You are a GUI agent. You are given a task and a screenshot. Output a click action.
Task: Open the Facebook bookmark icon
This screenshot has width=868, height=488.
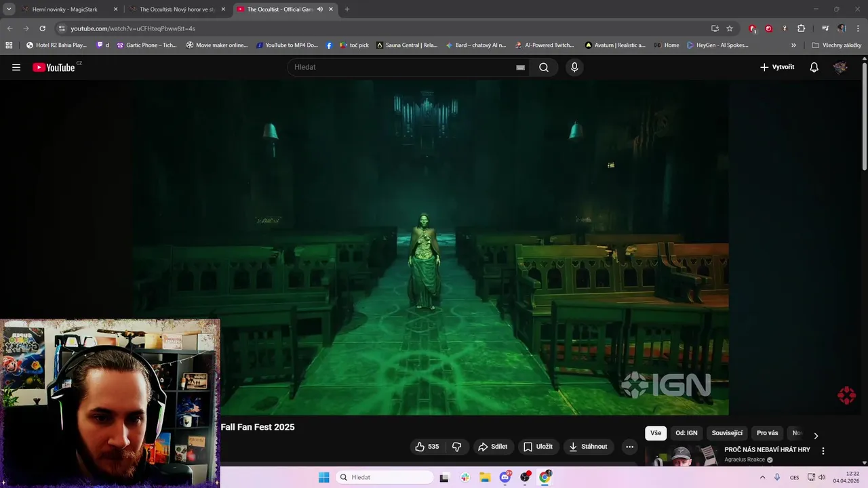pyautogui.click(x=329, y=45)
